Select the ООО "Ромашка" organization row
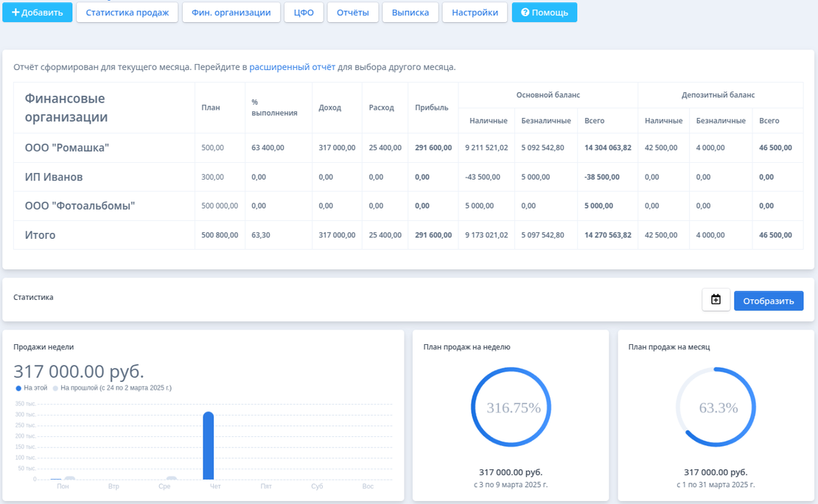Viewport: 818px width, 504px height. 67,148
